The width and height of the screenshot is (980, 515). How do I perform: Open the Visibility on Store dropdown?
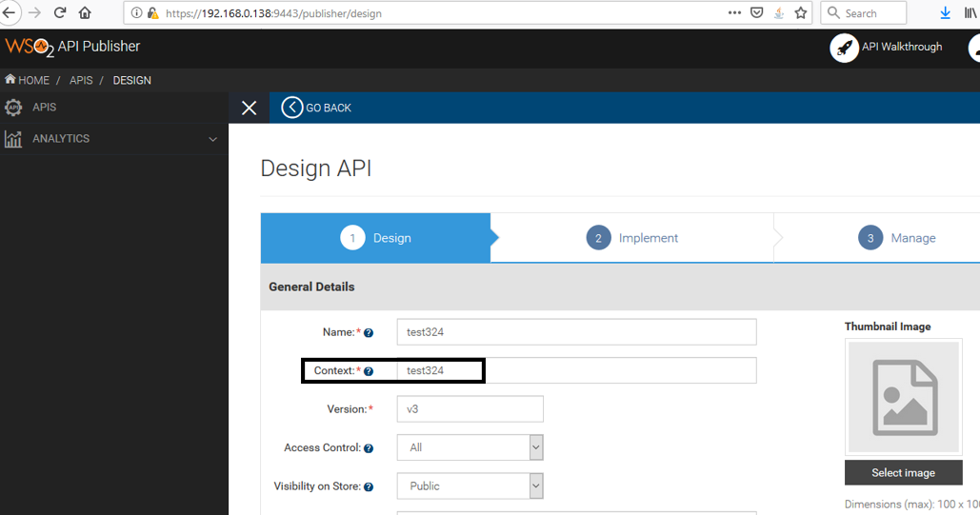tap(470, 485)
